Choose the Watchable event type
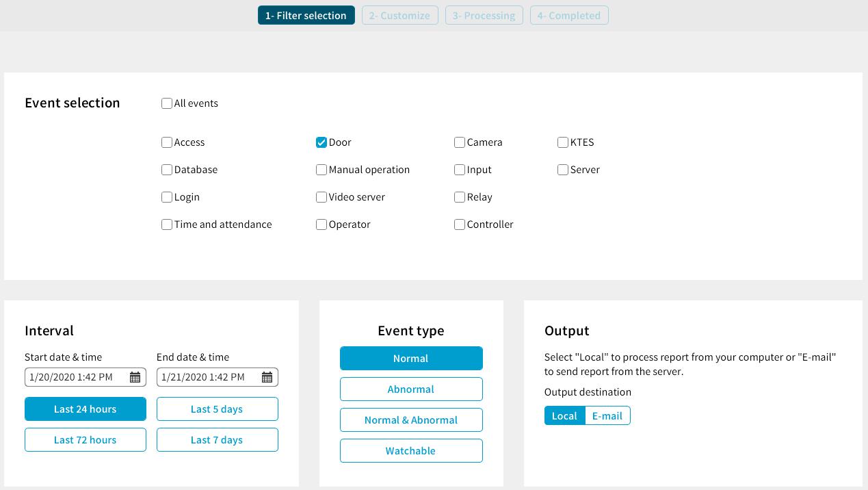 [x=410, y=451]
